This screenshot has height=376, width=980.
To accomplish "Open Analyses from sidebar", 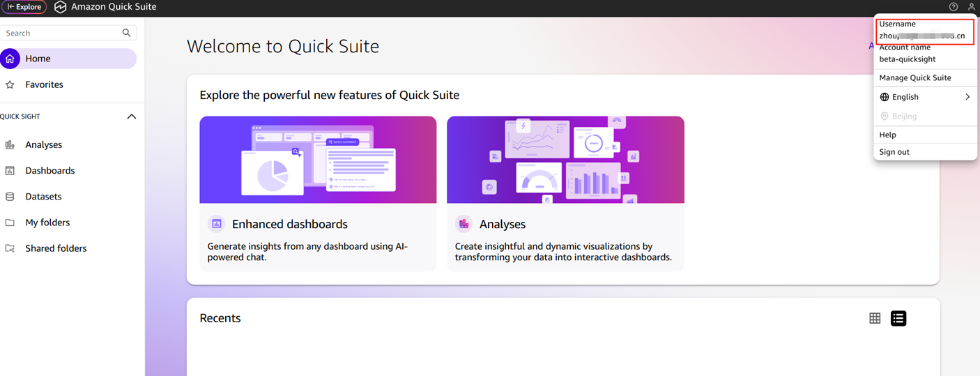I will pyautogui.click(x=43, y=144).
